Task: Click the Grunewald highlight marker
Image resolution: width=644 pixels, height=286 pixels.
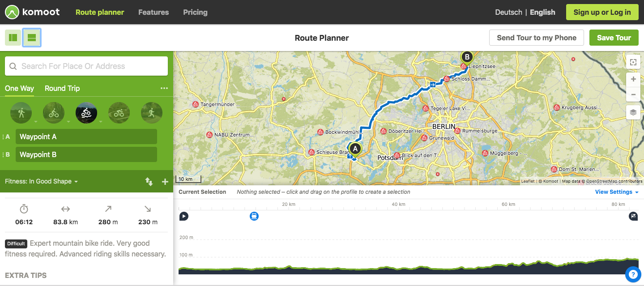Action: click(424, 138)
